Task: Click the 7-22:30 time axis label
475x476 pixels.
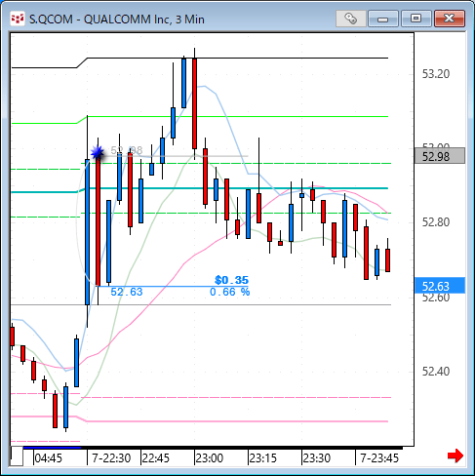Action: point(111,458)
